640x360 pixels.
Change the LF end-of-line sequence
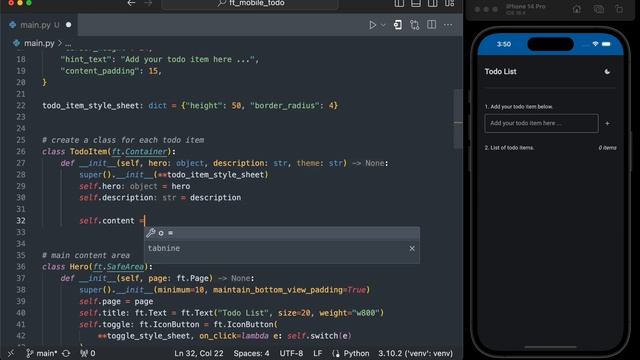(x=318, y=353)
